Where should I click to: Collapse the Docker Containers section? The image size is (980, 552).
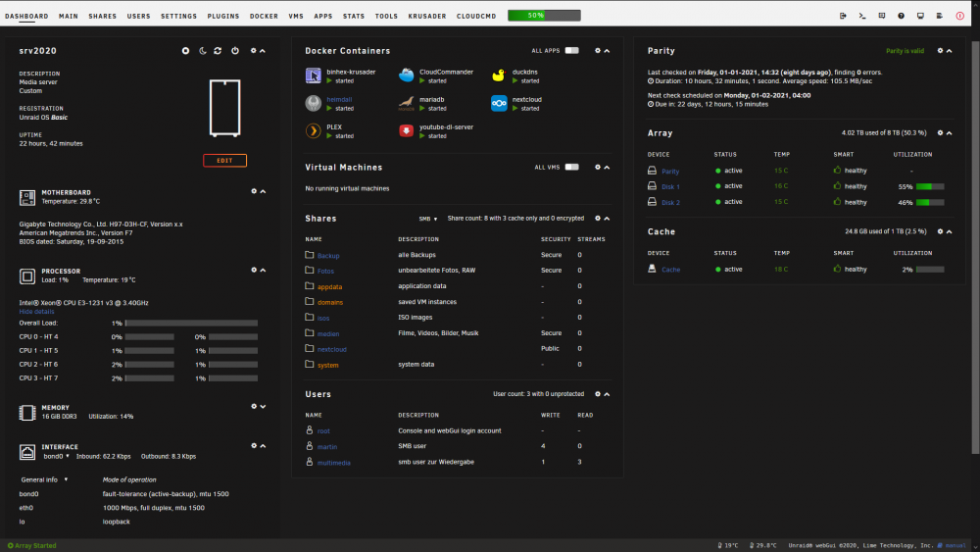pyautogui.click(x=607, y=51)
